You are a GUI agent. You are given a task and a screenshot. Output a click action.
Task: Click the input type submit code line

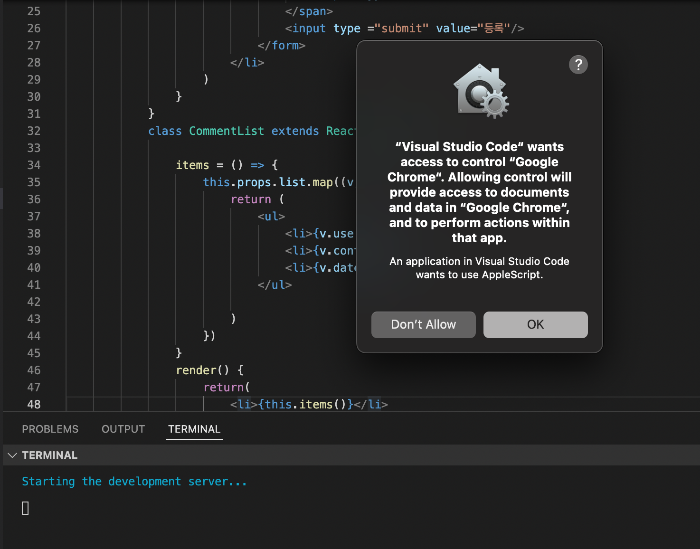click(x=404, y=28)
